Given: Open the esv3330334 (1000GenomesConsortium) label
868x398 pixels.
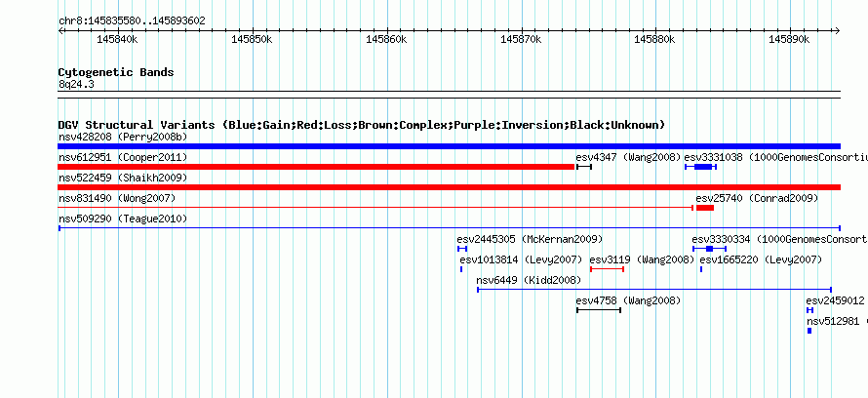Looking at the screenshot, I should coord(780,239).
